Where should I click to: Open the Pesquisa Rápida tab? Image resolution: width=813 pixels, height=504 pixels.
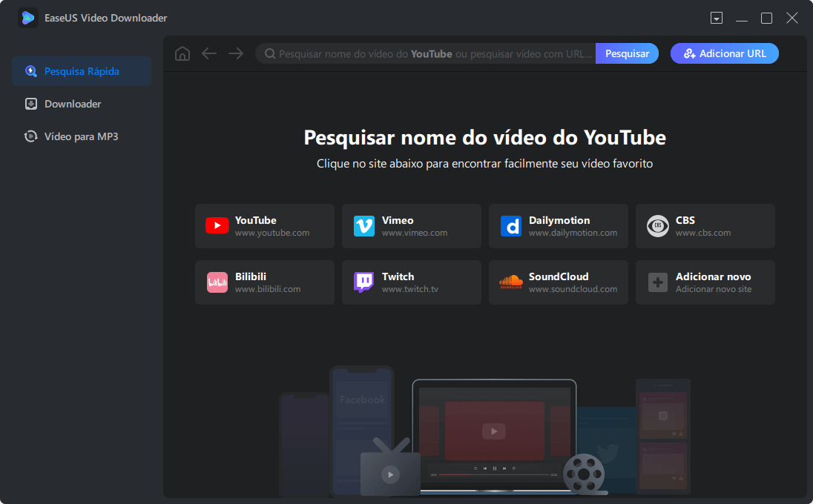tap(82, 71)
